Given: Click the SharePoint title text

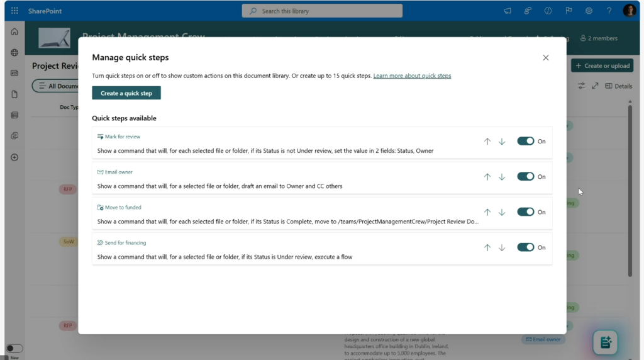Looking at the screenshot, I should (45, 11).
